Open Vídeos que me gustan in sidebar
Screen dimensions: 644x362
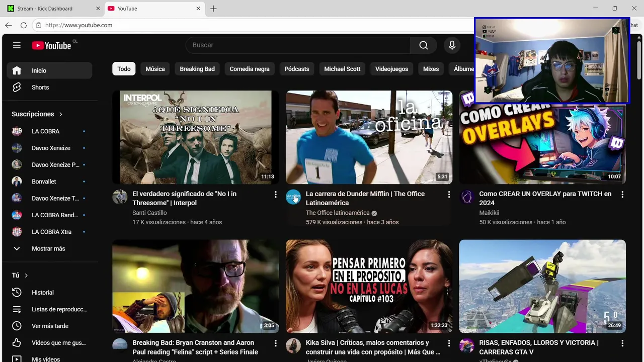(x=49, y=343)
